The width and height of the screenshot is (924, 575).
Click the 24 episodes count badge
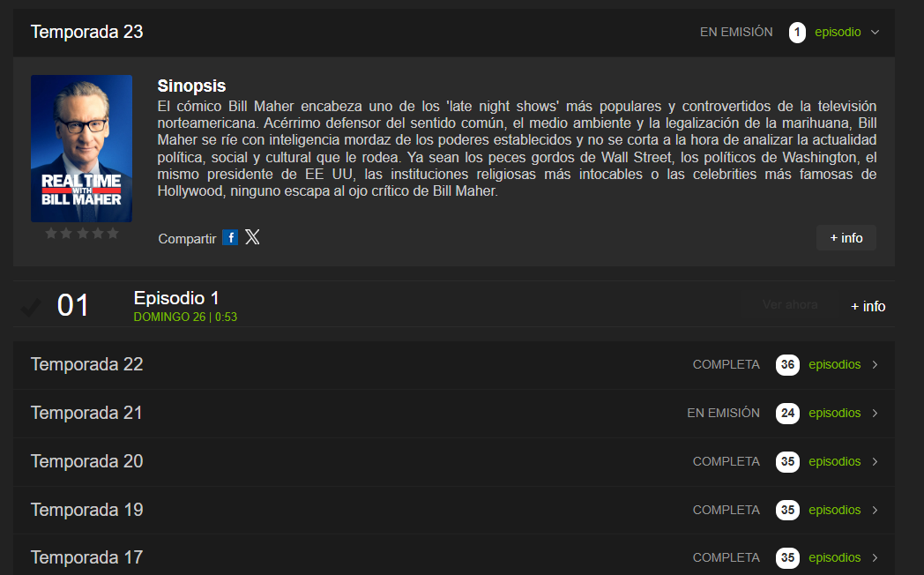pos(787,413)
